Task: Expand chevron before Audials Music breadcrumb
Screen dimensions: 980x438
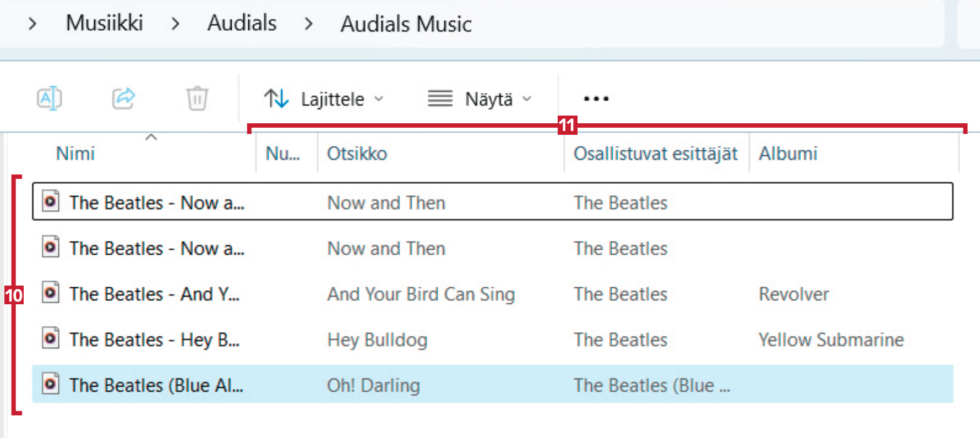Action: pyautogui.click(x=309, y=24)
